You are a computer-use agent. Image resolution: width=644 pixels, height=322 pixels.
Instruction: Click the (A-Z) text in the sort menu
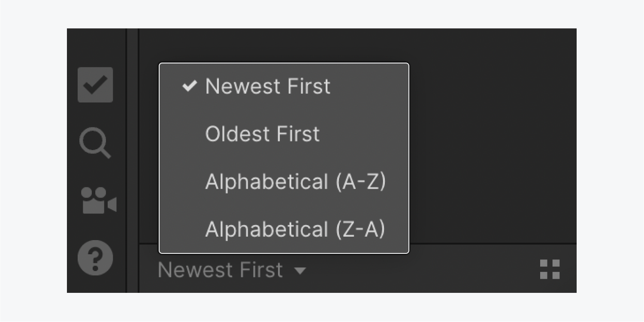click(x=361, y=182)
